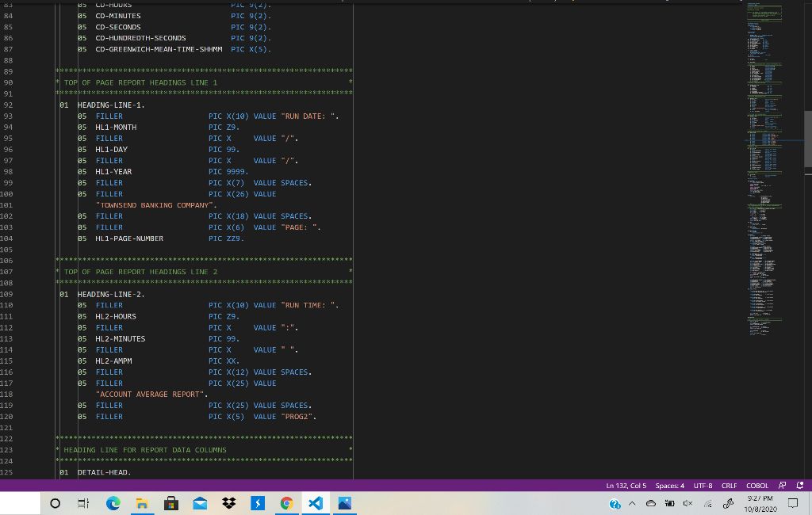Change UTF-8 file encoding

pos(703,486)
